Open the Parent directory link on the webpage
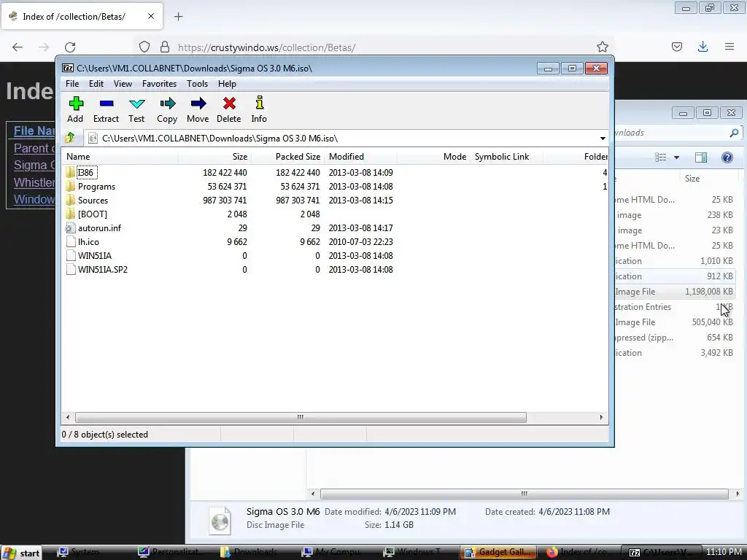This screenshot has width=747, height=560. [x=34, y=148]
